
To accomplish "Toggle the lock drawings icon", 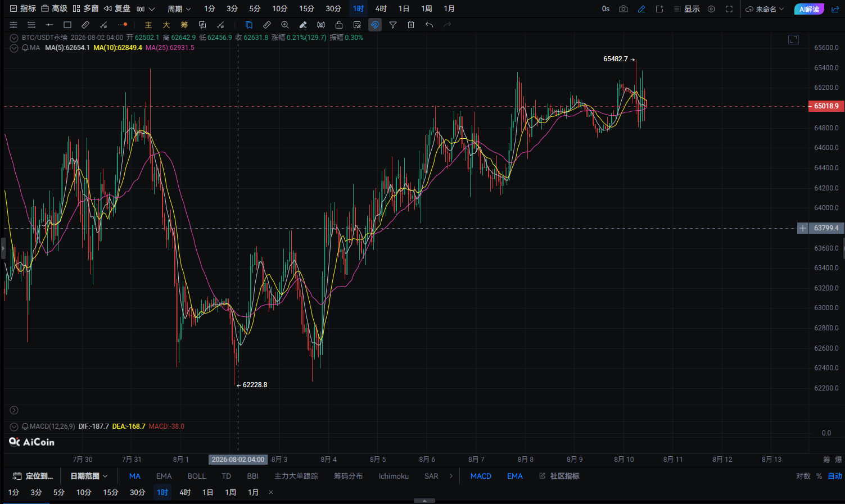I will (x=339, y=25).
